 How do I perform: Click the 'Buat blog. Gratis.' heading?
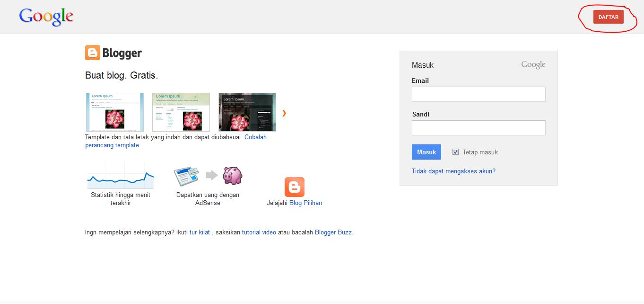pos(122,75)
